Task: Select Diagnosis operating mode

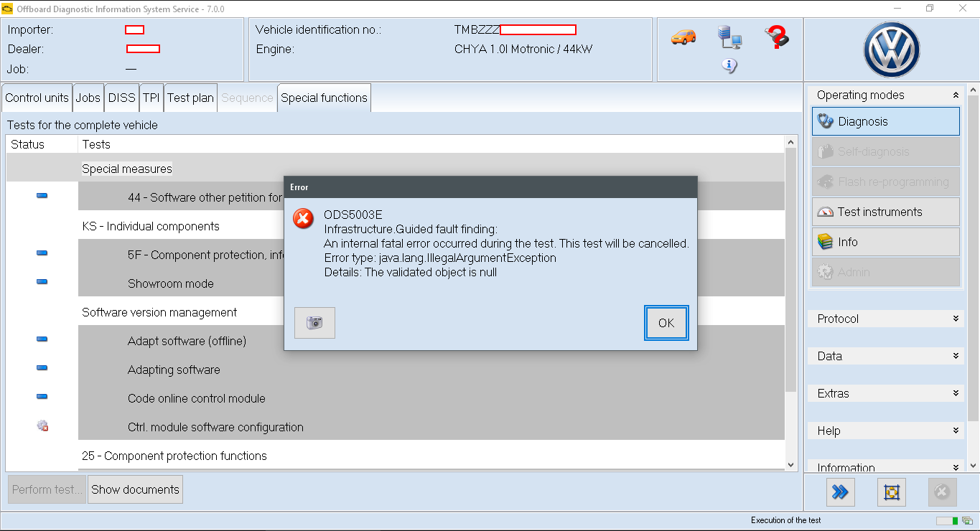Action: (886, 121)
